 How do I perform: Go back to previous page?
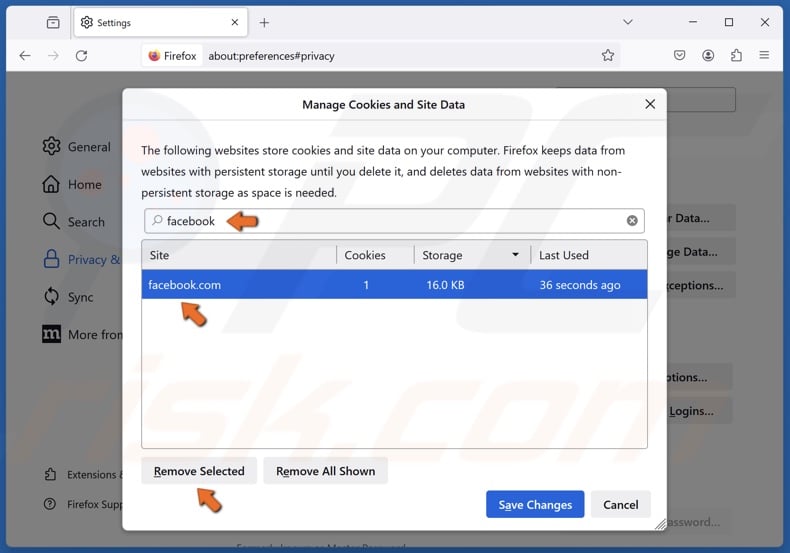[25, 55]
